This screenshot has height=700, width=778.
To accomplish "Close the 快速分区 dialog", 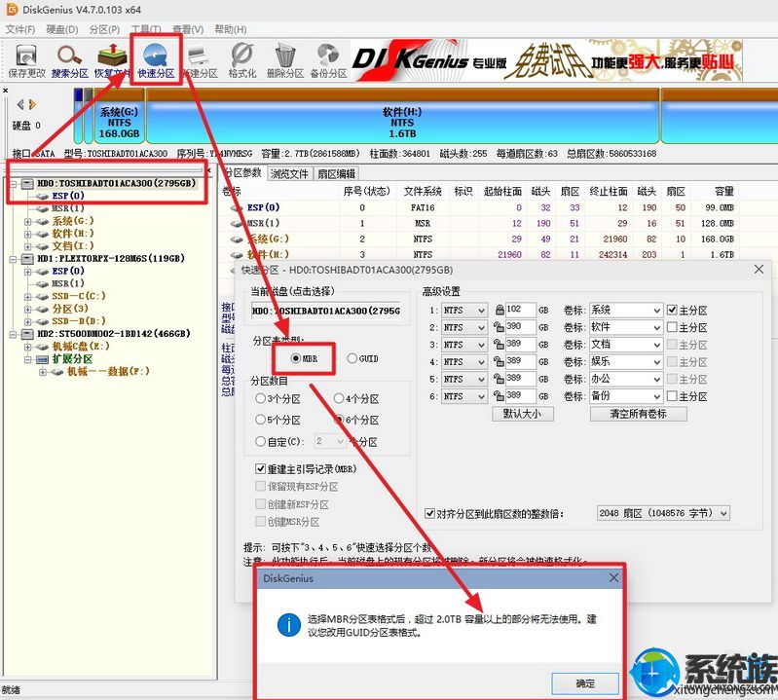I will pos(759,270).
